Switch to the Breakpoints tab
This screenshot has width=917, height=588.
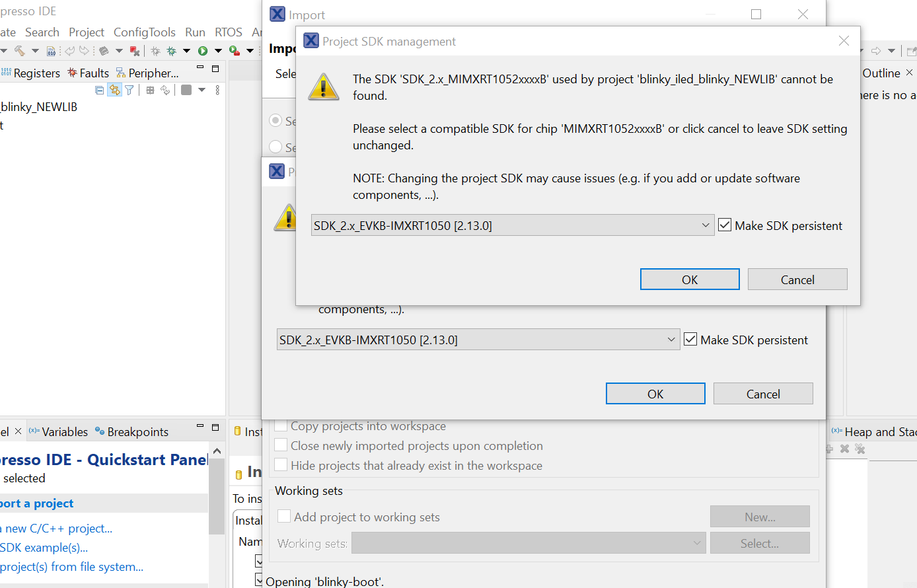[137, 431]
